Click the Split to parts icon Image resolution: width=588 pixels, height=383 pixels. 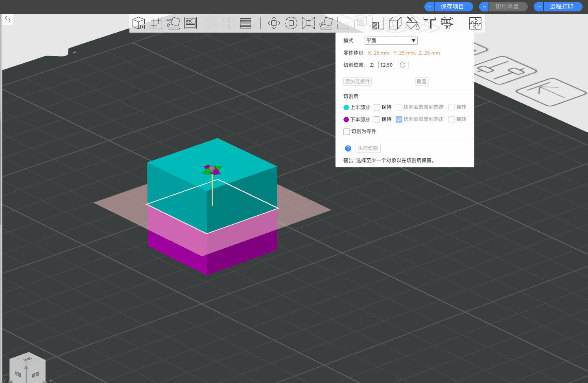(x=228, y=23)
